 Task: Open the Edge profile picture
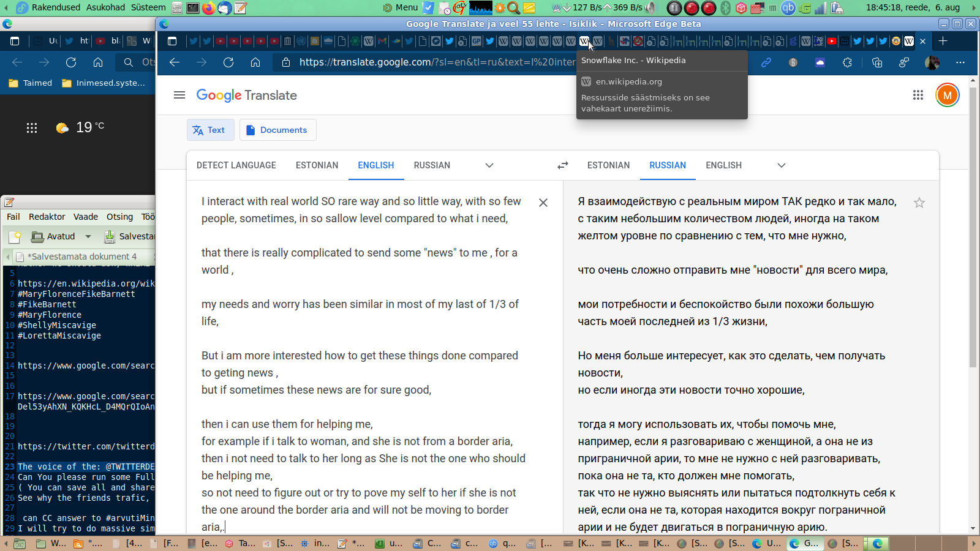pos(932,62)
